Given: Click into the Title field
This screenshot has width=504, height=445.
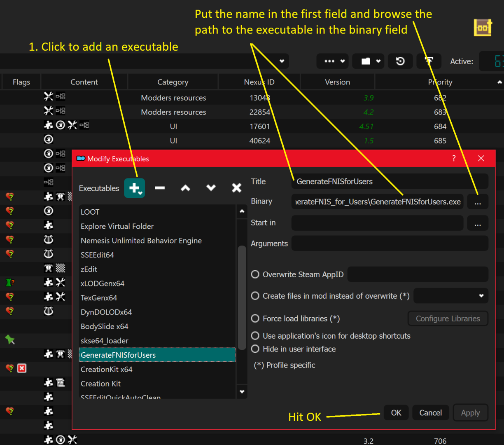Looking at the screenshot, I should coord(390,181).
